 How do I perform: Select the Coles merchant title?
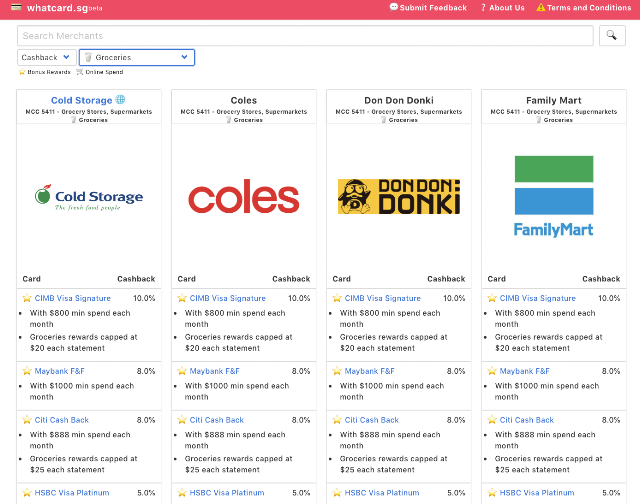point(244,100)
